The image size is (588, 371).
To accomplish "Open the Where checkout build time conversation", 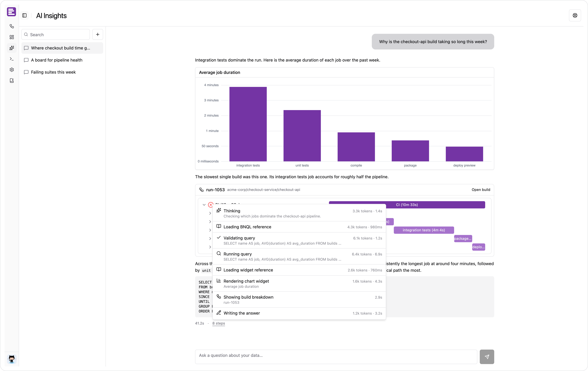I will tap(62, 48).
